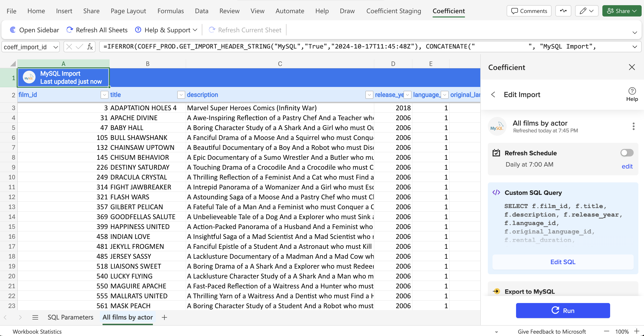Click the zoom out minus control
Viewport: 644px width, 336px height.
click(606, 331)
